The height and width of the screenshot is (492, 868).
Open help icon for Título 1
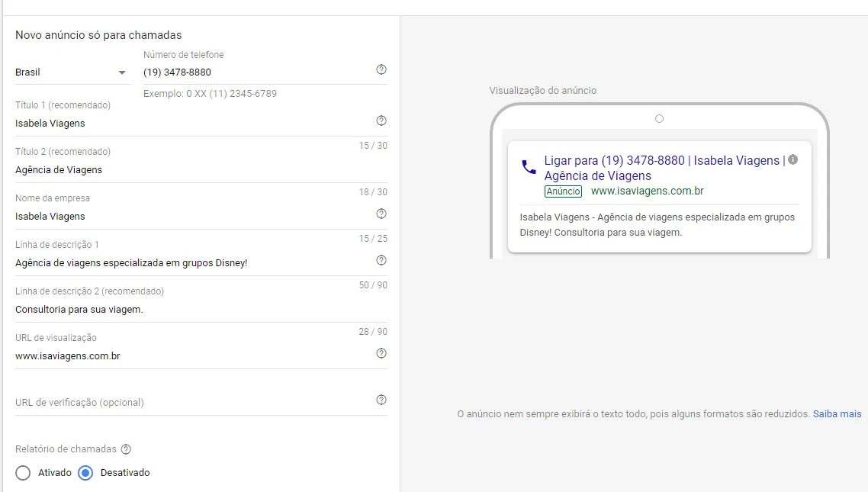(381, 121)
